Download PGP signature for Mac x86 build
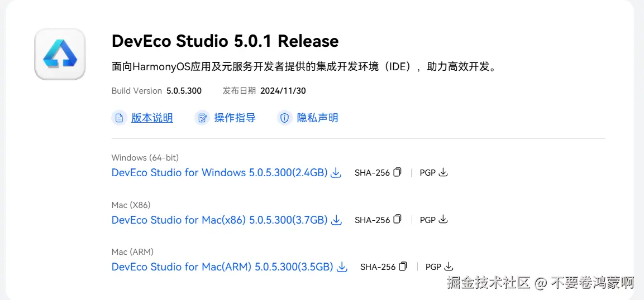This screenshot has width=644, height=300. click(x=443, y=220)
